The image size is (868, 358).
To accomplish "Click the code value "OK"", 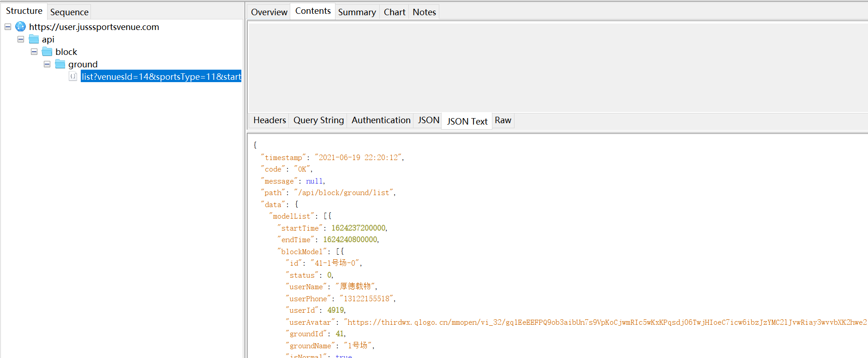I will coord(302,169).
